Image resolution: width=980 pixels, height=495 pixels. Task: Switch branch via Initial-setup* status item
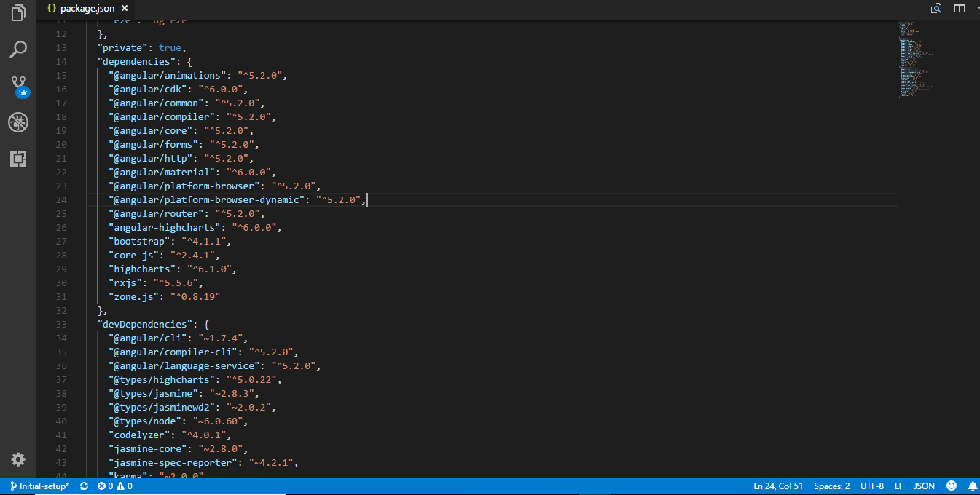click(40, 486)
